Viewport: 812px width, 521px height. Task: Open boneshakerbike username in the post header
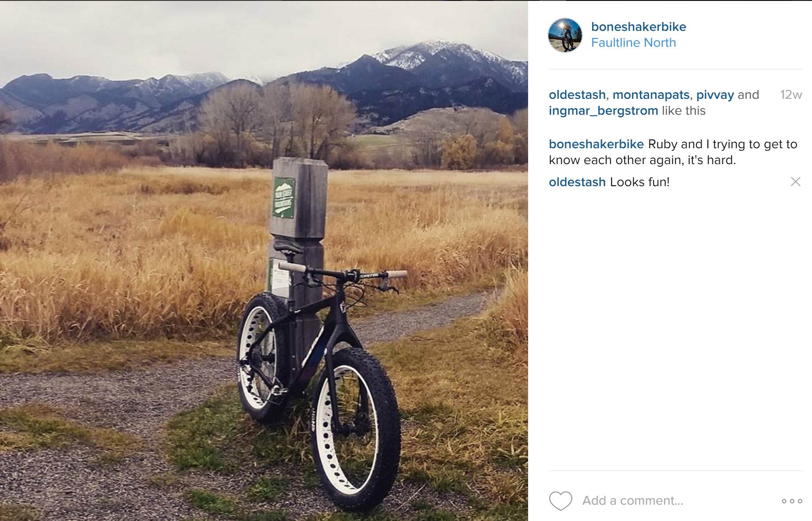pyautogui.click(x=638, y=27)
